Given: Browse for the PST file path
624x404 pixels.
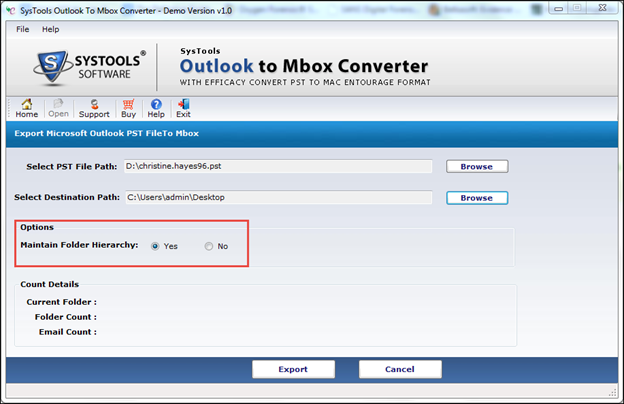Looking at the screenshot, I should tap(477, 166).
